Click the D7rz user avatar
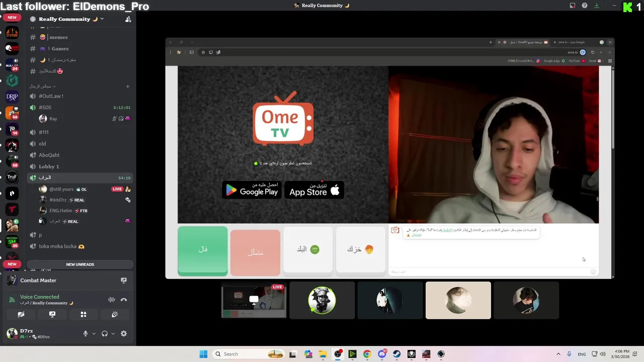644x362 pixels. (x=12, y=333)
